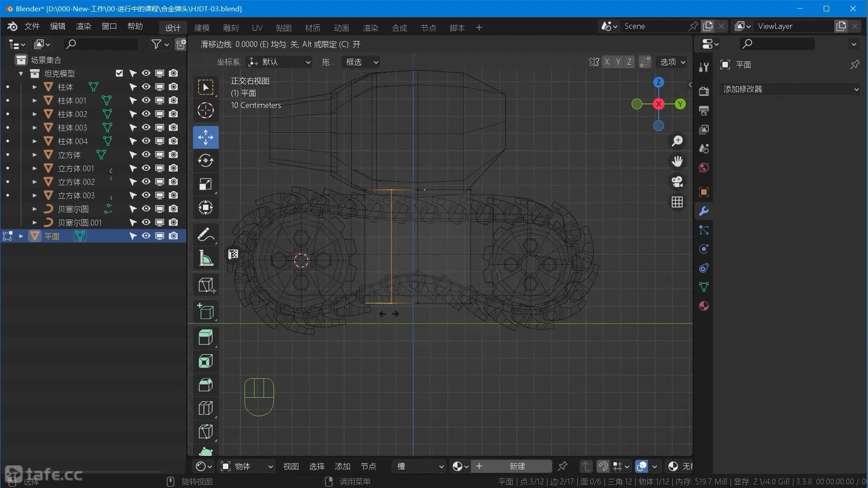This screenshot has width=868, height=488.
Task: Click the 新建 material button
Action: click(x=517, y=466)
